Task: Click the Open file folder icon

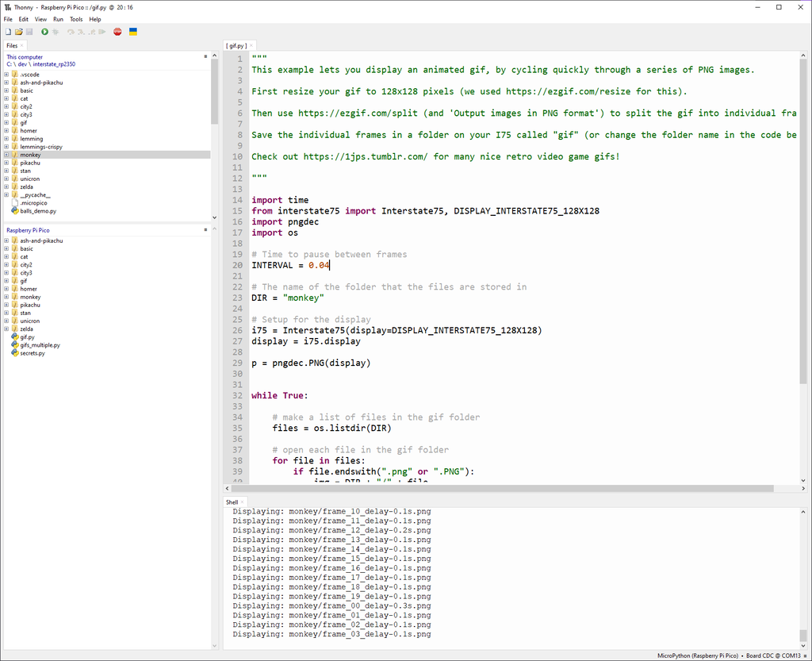Action: (x=18, y=32)
